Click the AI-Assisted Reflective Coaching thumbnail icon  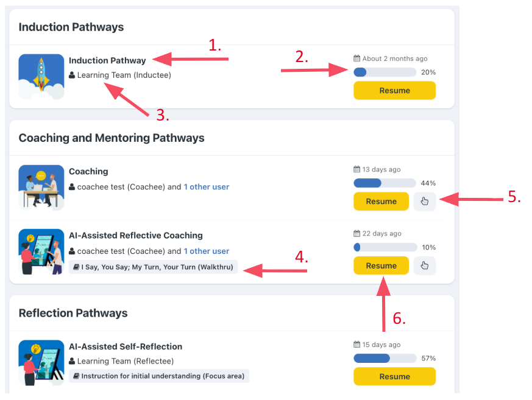coord(41,251)
